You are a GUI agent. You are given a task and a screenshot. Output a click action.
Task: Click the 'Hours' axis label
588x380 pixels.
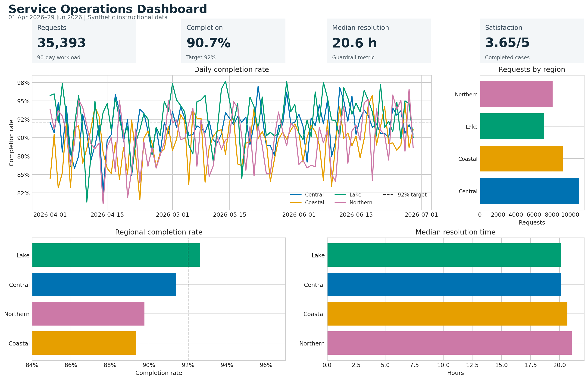pyautogui.click(x=455, y=373)
